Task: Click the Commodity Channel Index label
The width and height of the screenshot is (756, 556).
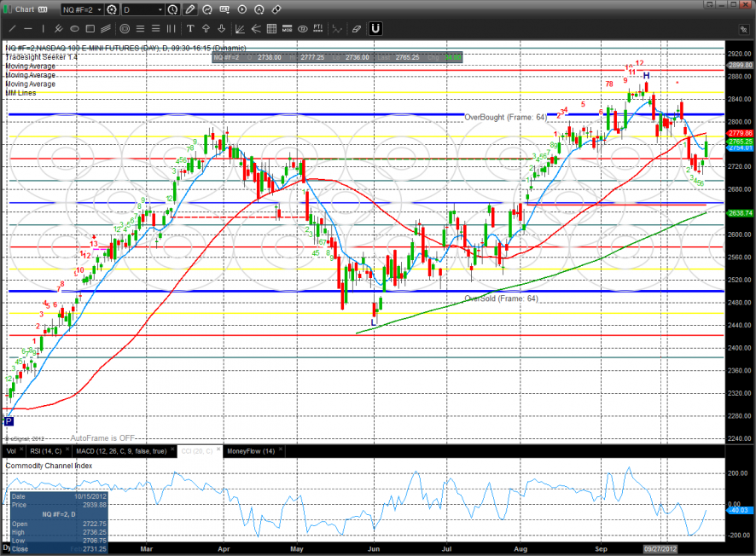Action: click(49, 466)
